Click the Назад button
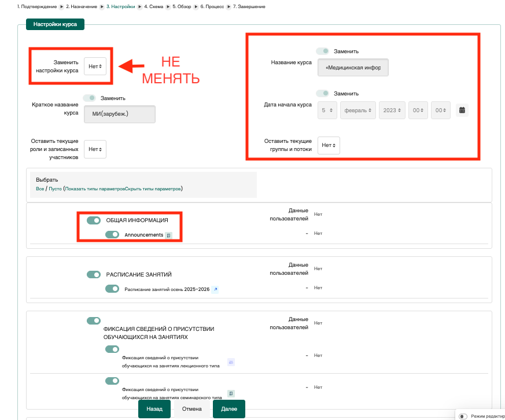505x420 pixels. [154, 408]
